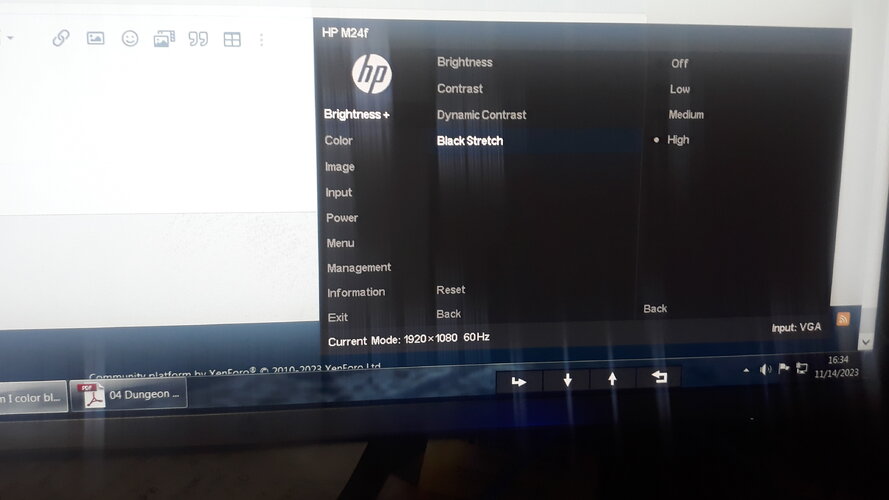Open the Input menu in the OSD
Image resolution: width=889 pixels, height=500 pixels.
[x=338, y=192]
